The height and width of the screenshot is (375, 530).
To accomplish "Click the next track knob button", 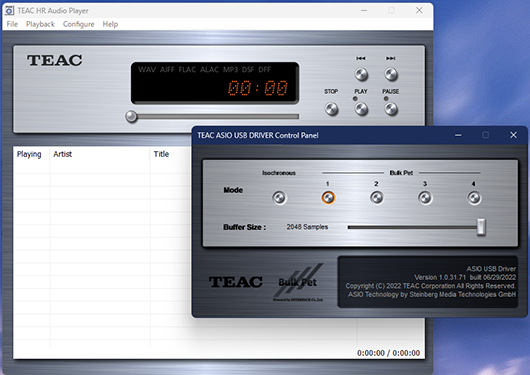I will (391, 74).
